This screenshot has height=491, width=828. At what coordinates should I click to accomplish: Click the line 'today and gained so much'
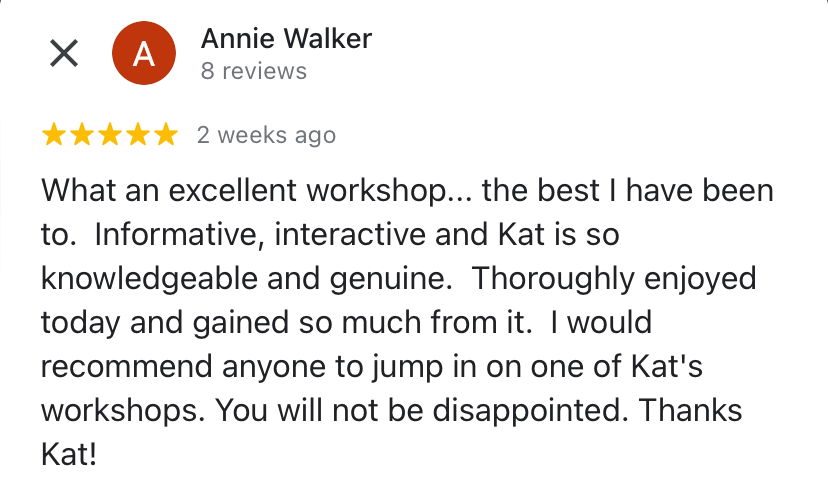tap(280, 323)
